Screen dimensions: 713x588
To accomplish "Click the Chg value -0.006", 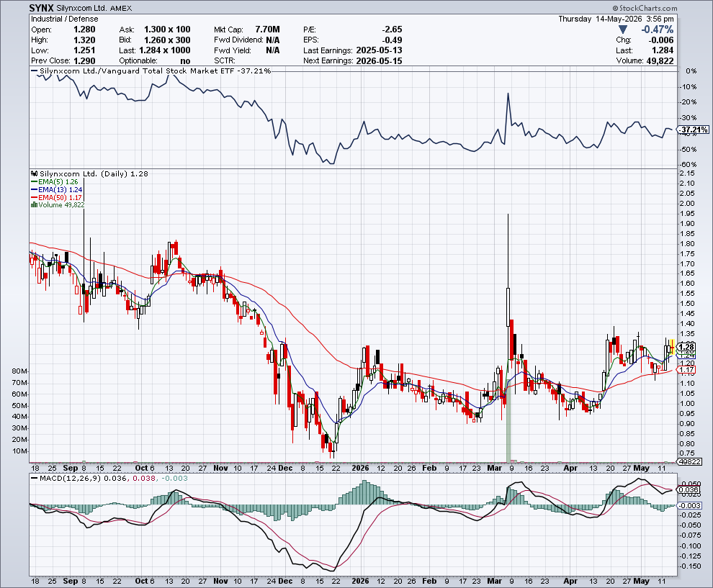I will coord(660,40).
